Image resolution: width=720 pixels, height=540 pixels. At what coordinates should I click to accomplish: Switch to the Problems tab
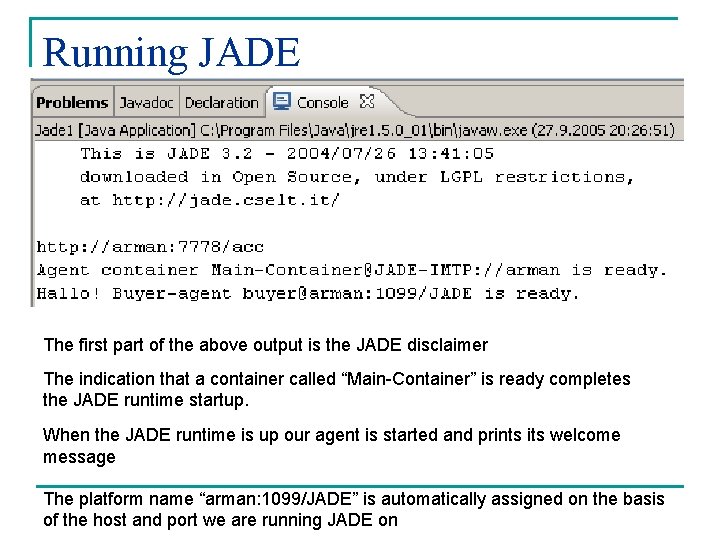click(72, 102)
